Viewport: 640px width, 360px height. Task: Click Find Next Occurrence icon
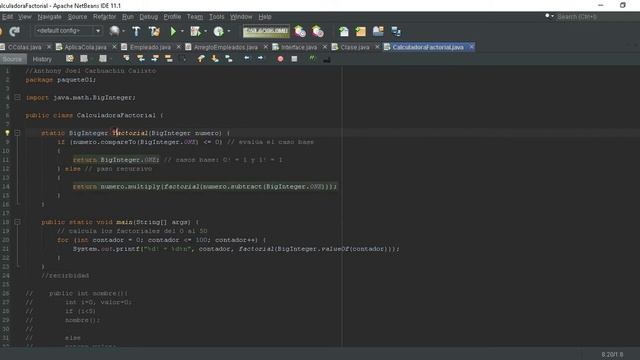click(155, 59)
